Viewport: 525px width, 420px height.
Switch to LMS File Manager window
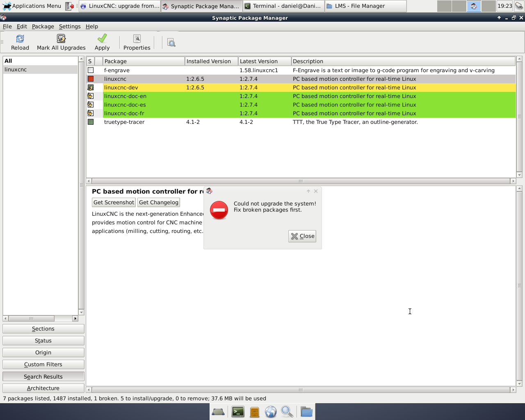(x=365, y=6)
